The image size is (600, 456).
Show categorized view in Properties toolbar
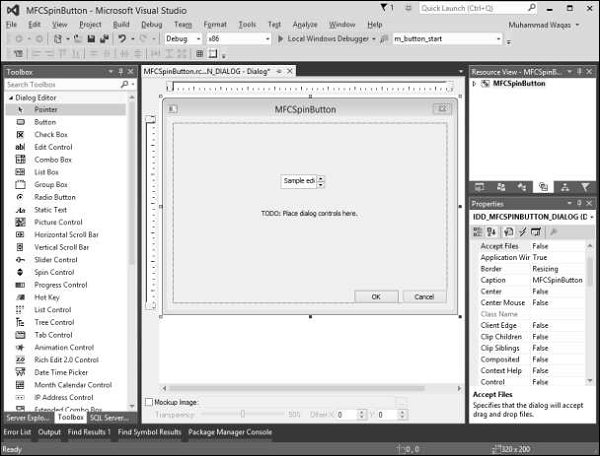pyautogui.click(x=478, y=232)
